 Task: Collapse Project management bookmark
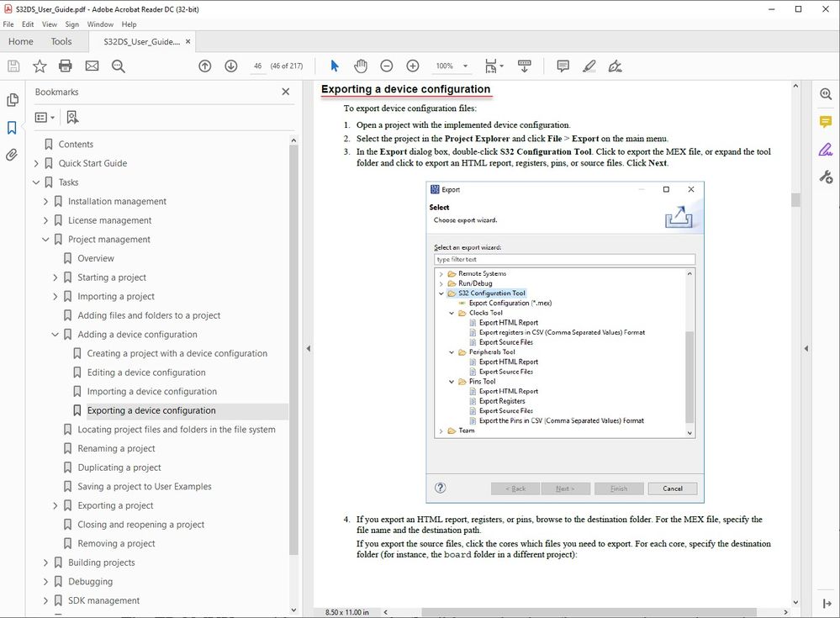pos(46,240)
